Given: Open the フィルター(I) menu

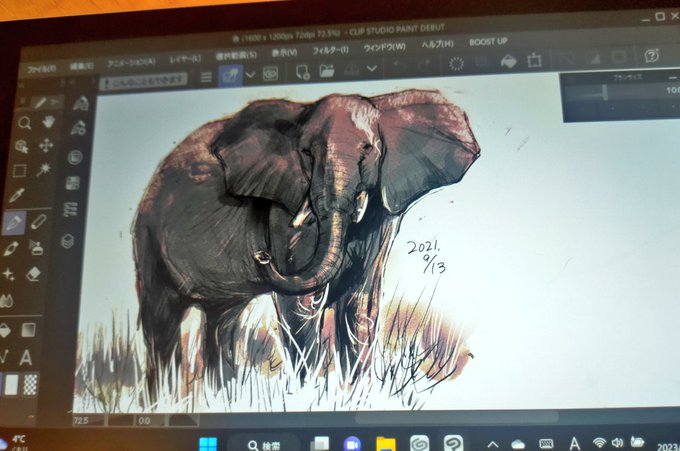Looking at the screenshot, I should (330, 50).
